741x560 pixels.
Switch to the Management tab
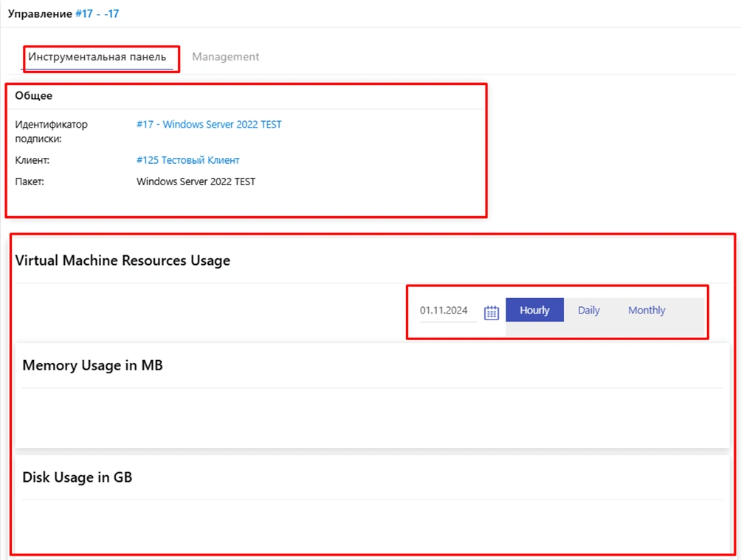coord(225,57)
